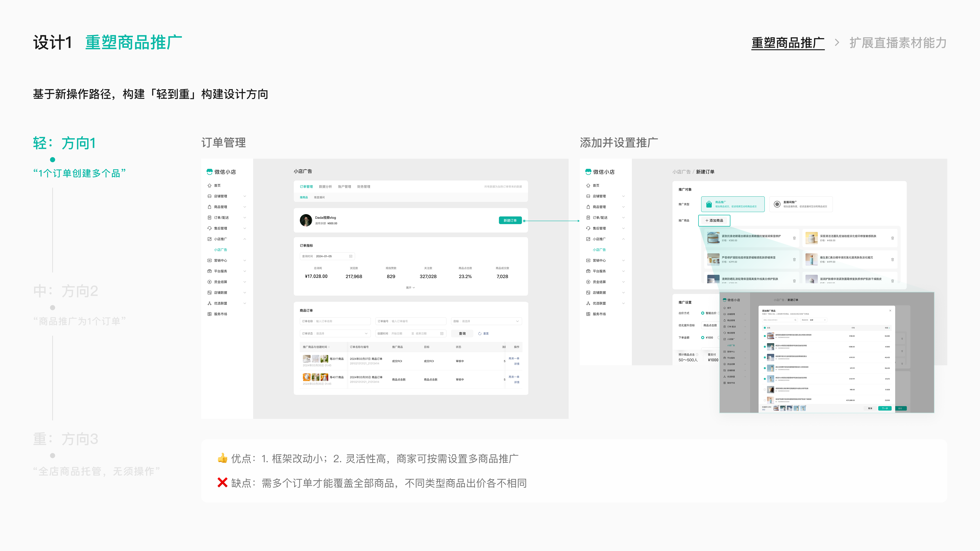Image resolution: width=980 pixels, height=551 pixels.
Task: Expand 店铺管理 chevron in 订单管理 mockup sidebar
Action: [x=245, y=196]
